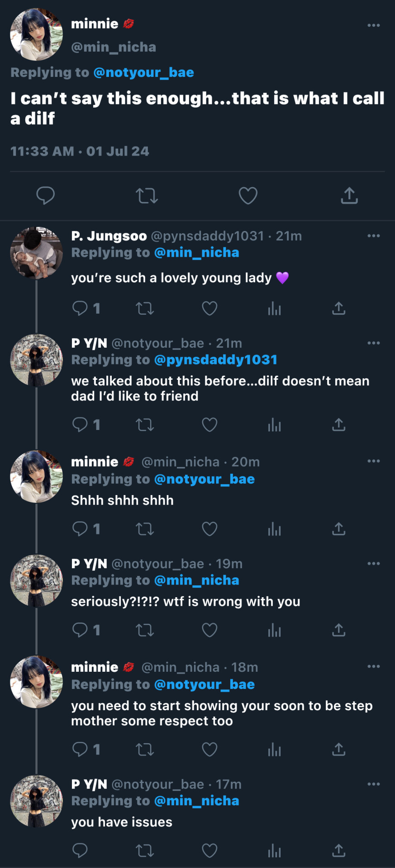Reply to 'seriously?!?!? wtf is wrong' tweet

(80, 630)
